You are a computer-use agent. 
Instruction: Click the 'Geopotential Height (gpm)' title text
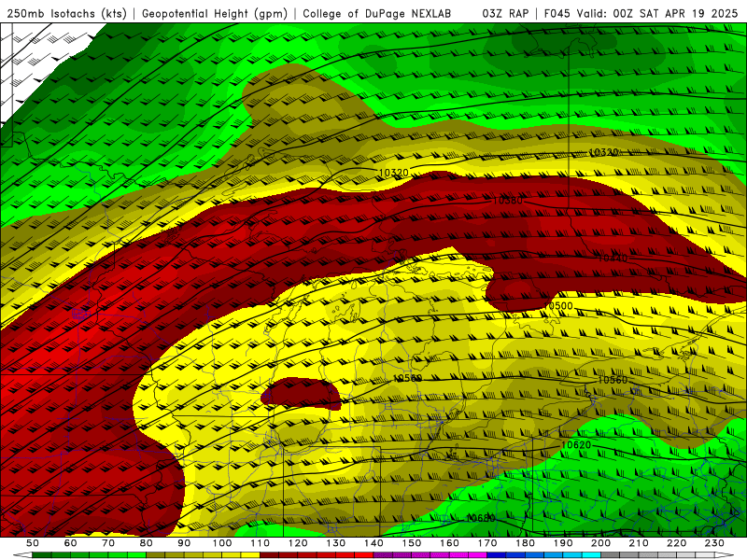pos(215,14)
